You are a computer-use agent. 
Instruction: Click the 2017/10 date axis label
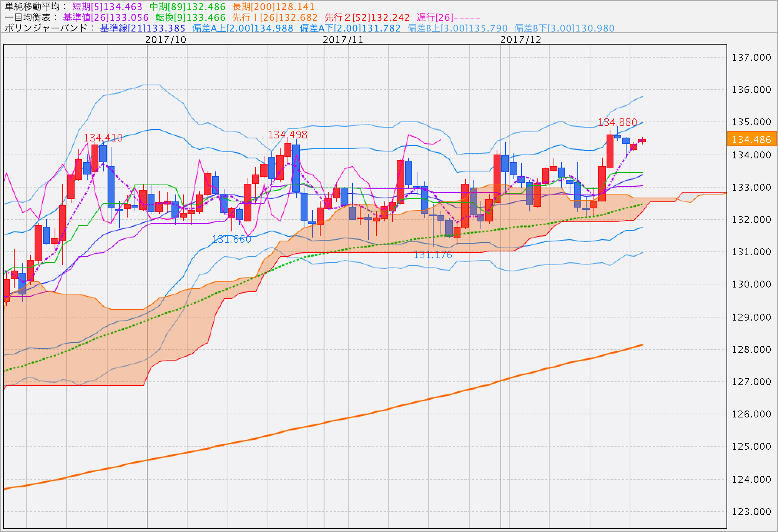pyautogui.click(x=166, y=40)
